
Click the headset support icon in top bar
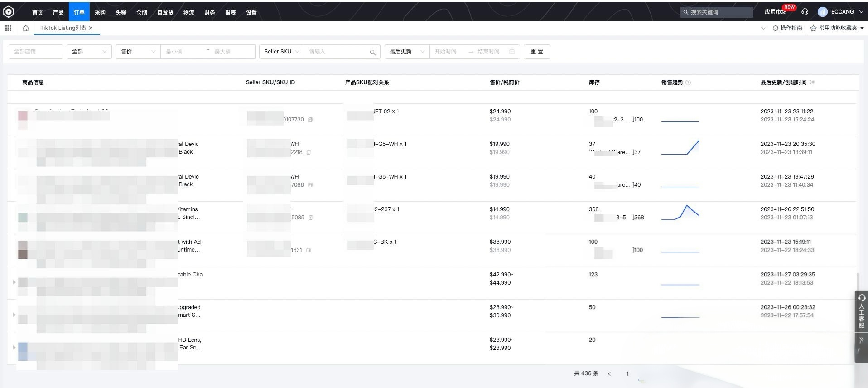[x=805, y=12]
